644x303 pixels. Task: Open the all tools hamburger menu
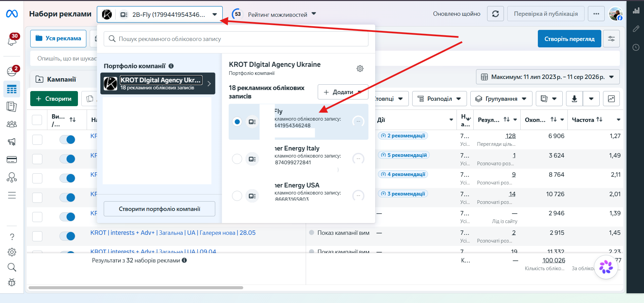(x=12, y=195)
